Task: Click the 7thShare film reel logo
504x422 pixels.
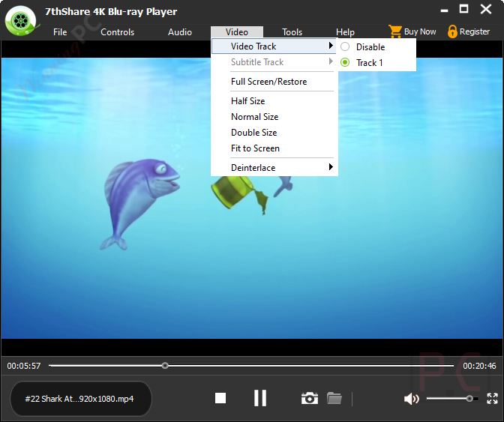Action: [x=21, y=21]
